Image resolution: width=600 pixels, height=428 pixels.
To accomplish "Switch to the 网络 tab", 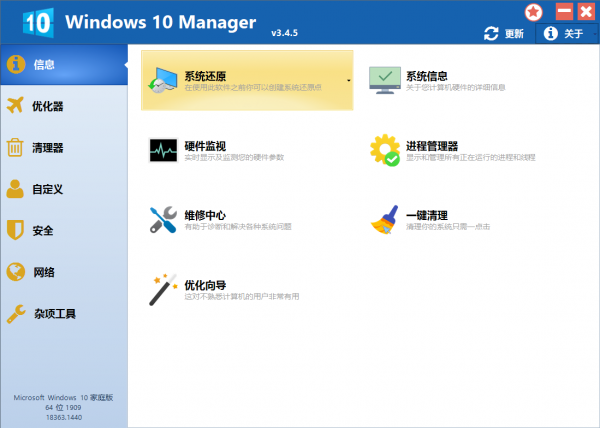I will pyautogui.click(x=44, y=272).
